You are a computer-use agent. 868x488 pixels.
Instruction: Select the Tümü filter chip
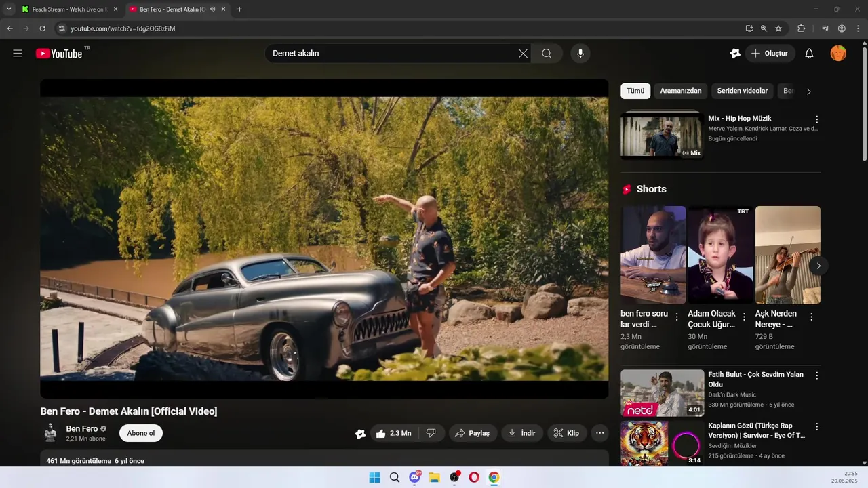click(635, 91)
